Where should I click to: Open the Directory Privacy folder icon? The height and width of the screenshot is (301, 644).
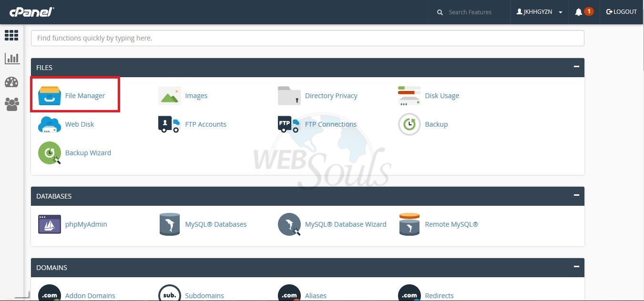(x=289, y=96)
